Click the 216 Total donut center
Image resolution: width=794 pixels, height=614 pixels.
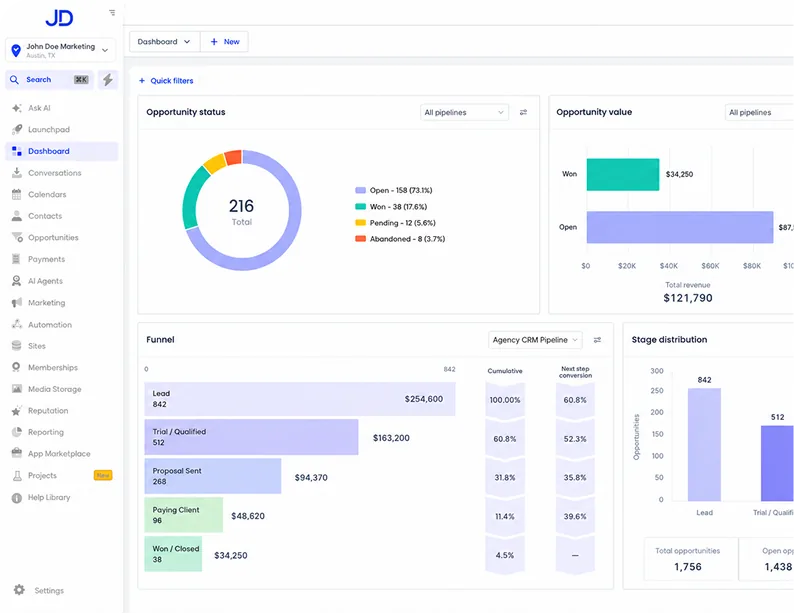(x=242, y=212)
